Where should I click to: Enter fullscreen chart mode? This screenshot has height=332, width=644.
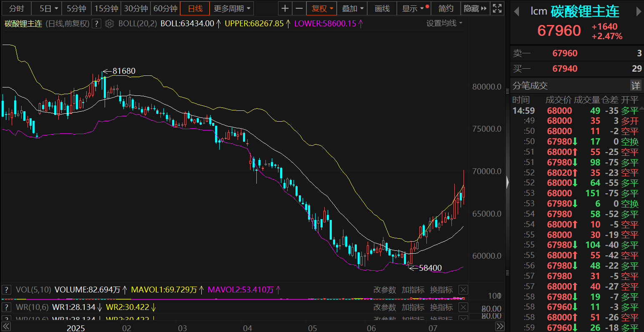[x=497, y=8]
